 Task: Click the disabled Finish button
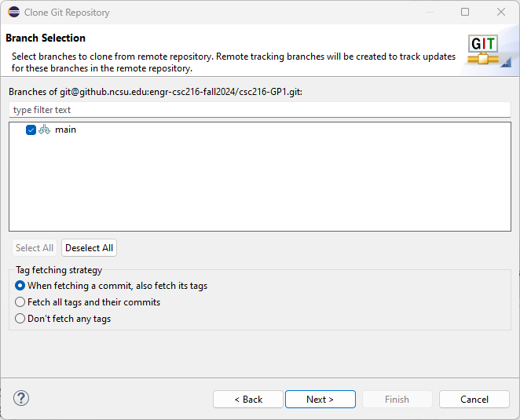pyautogui.click(x=397, y=400)
